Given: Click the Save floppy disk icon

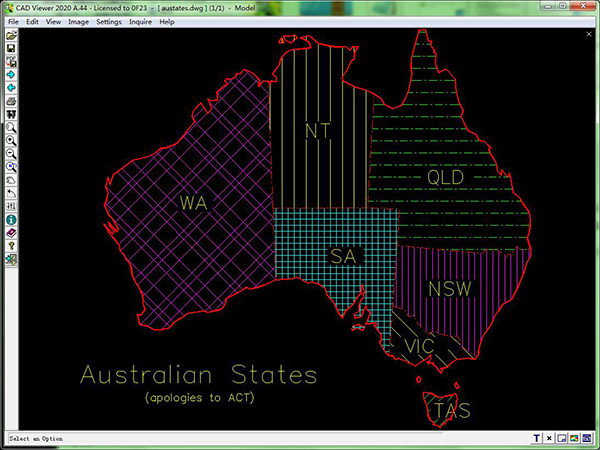Looking at the screenshot, I should pos(11,48).
